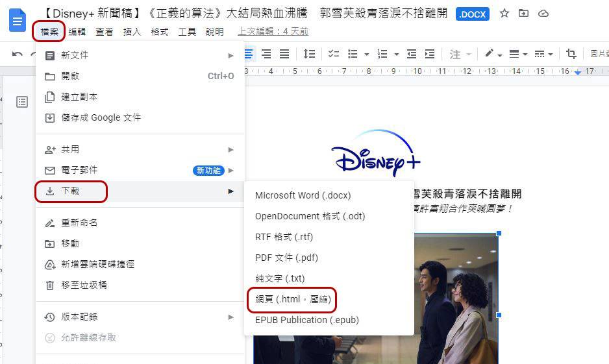Open bulleted list options dropdown arrow

tap(367, 55)
